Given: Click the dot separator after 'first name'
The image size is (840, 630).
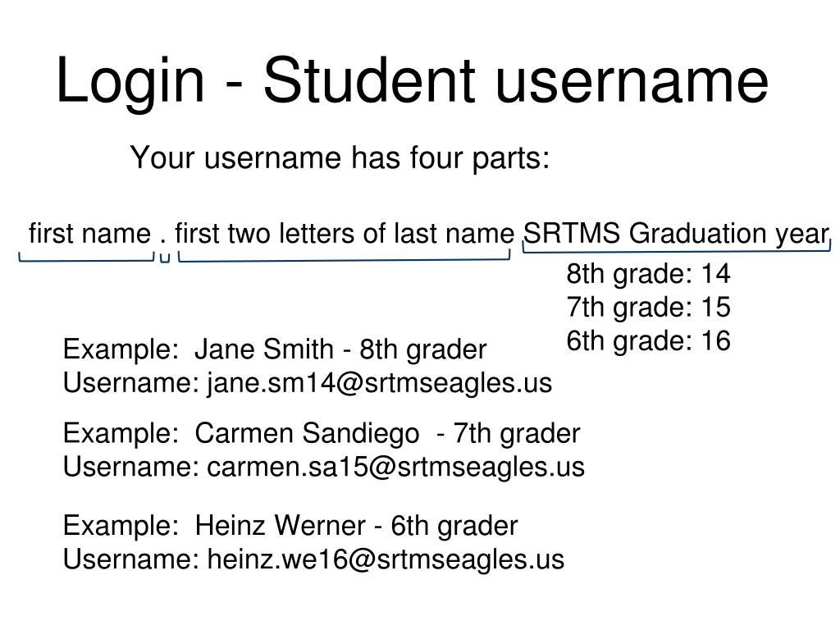Looking at the screenshot, I should [163, 238].
